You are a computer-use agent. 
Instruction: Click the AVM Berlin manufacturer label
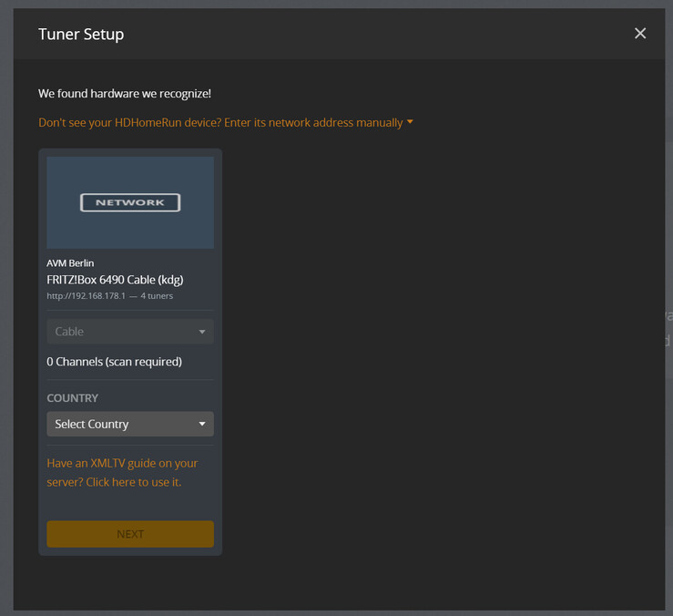[x=70, y=263]
